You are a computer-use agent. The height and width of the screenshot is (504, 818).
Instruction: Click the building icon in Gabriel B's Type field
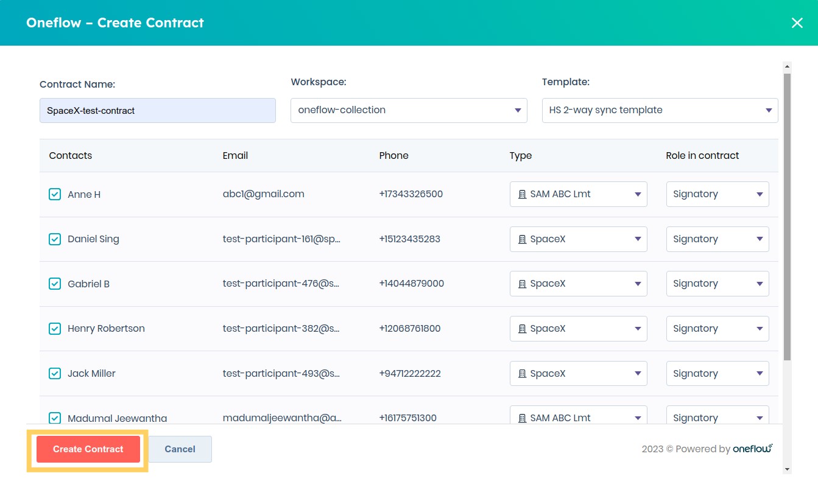(522, 283)
